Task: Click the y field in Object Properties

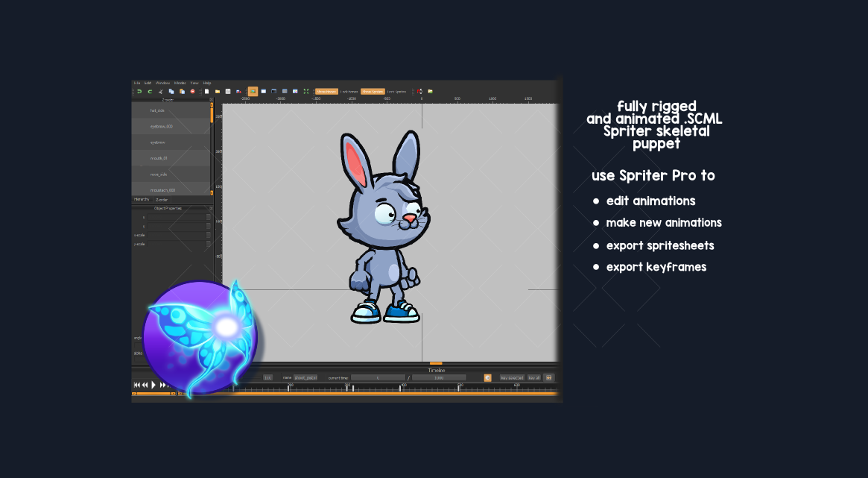Action: tap(176, 226)
